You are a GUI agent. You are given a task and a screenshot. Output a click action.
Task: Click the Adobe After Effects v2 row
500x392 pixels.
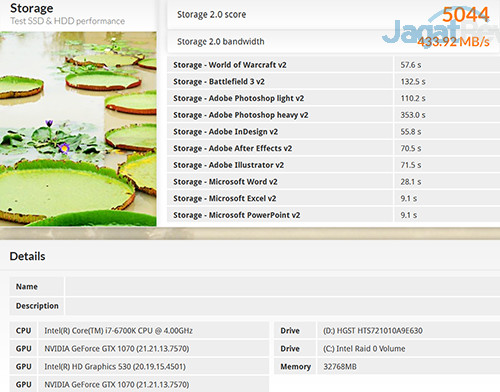(333, 148)
